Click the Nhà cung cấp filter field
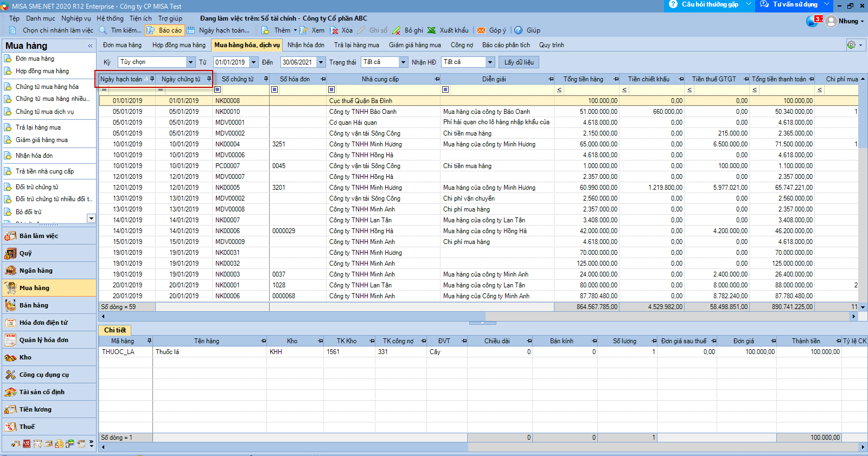Viewport: 868px width, 456px height. [387, 89]
